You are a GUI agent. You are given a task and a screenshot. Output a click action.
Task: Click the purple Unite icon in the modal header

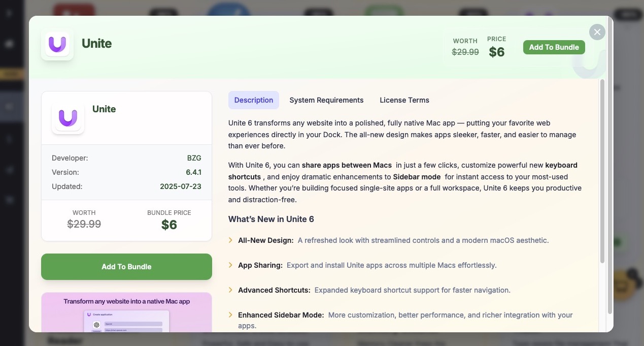[57, 44]
